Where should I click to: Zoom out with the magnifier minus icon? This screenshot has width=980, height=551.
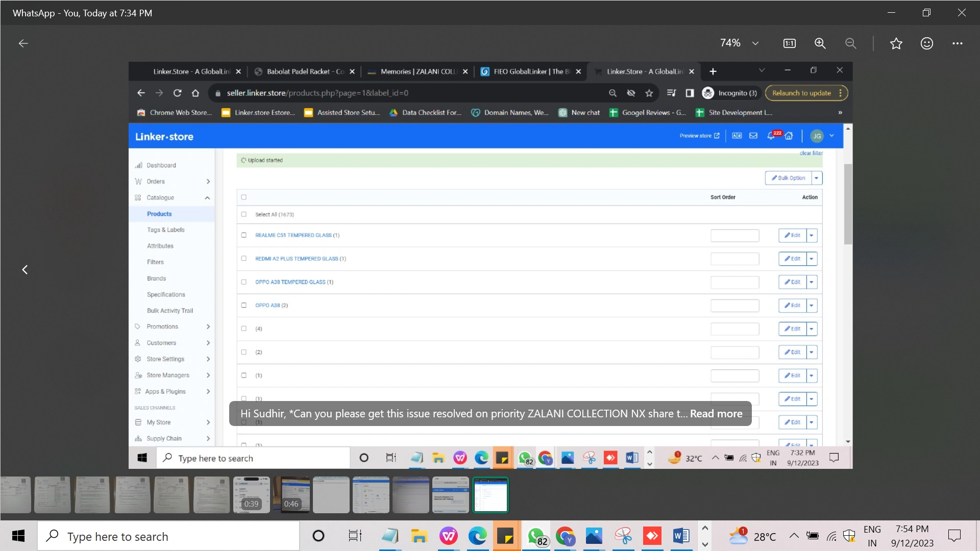point(851,43)
